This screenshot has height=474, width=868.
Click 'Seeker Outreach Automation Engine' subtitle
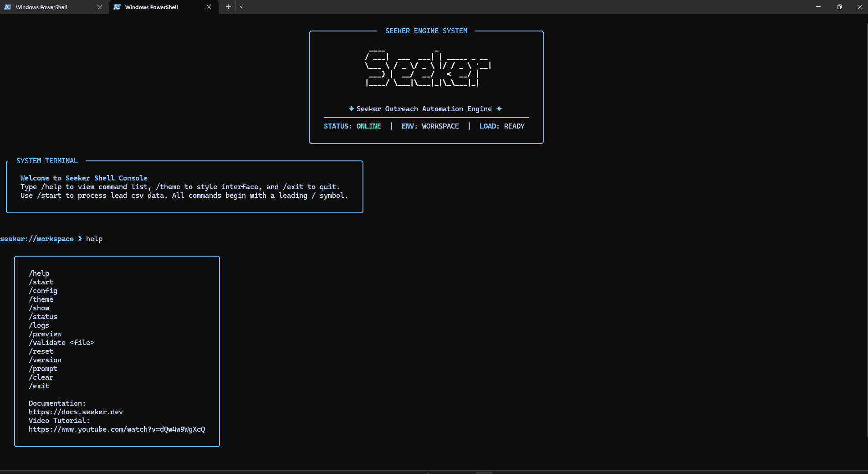tap(424, 109)
